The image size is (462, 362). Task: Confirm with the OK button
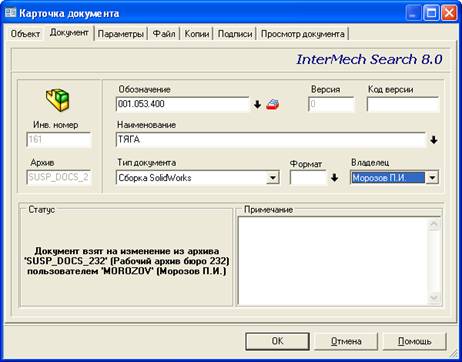(277, 341)
